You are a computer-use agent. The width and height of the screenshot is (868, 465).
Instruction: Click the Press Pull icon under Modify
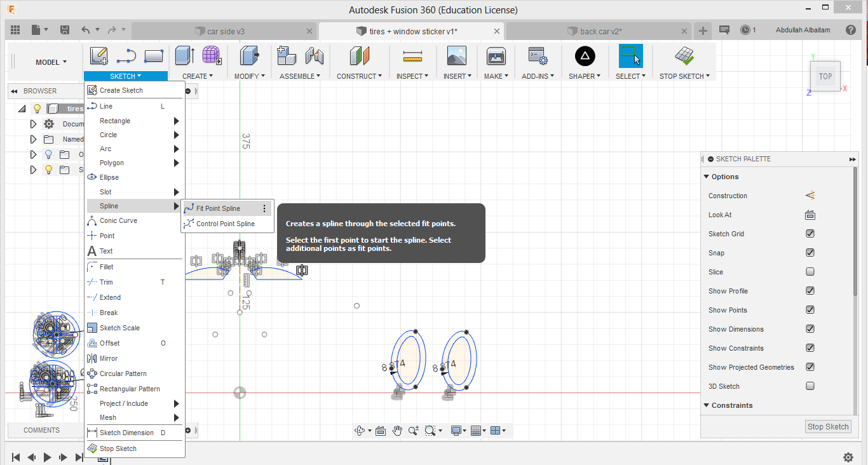point(249,56)
